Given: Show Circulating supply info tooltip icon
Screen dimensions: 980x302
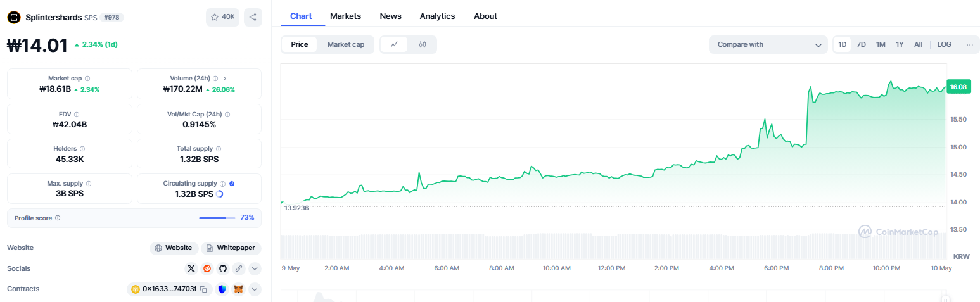Looking at the screenshot, I should [x=222, y=184].
